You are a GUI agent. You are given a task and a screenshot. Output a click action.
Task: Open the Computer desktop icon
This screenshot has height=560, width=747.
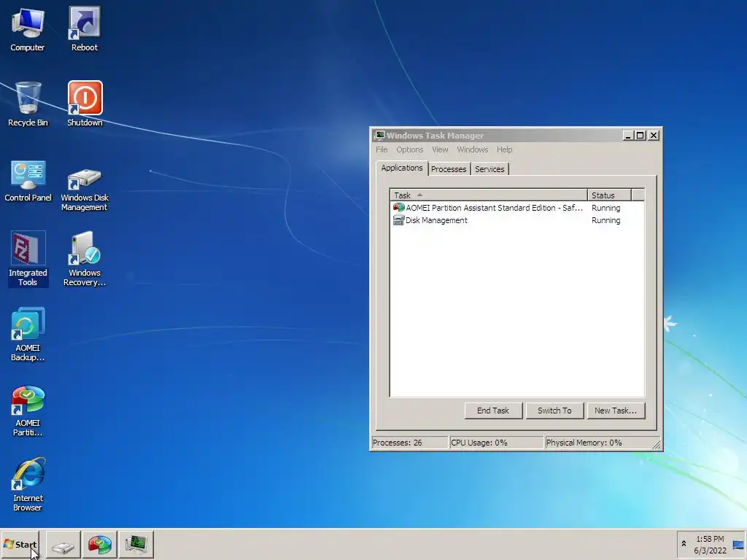click(28, 28)
